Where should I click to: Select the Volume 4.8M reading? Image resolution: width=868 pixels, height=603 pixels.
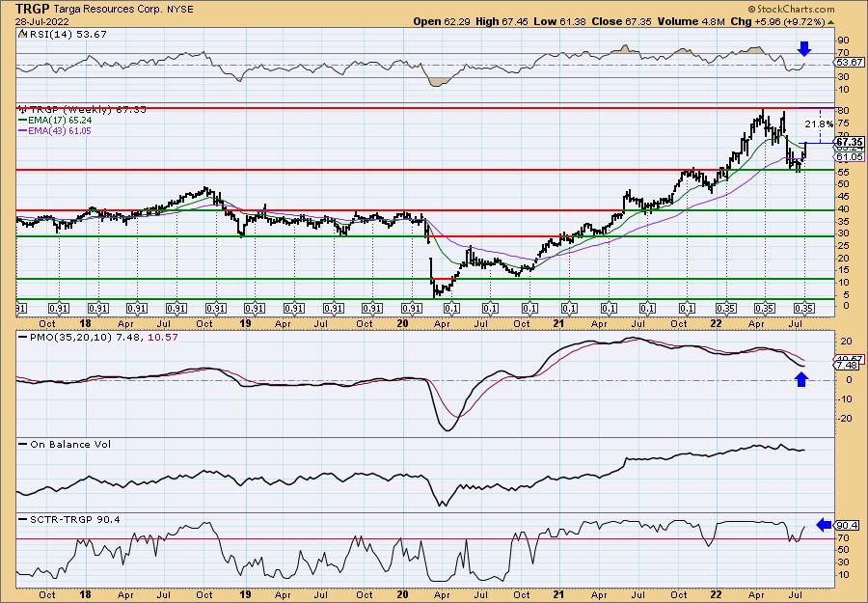pyautogui.click(x=691, y=21)
